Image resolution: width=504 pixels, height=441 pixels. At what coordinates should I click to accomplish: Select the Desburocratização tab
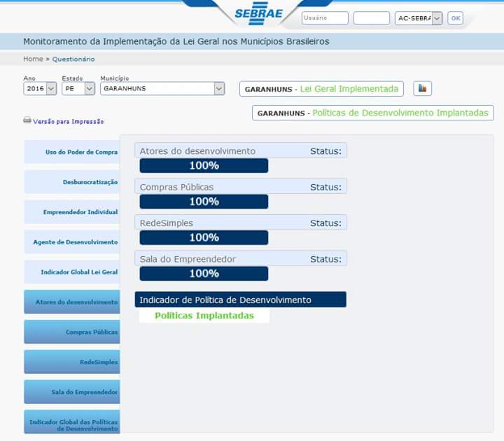click(72, 182)
